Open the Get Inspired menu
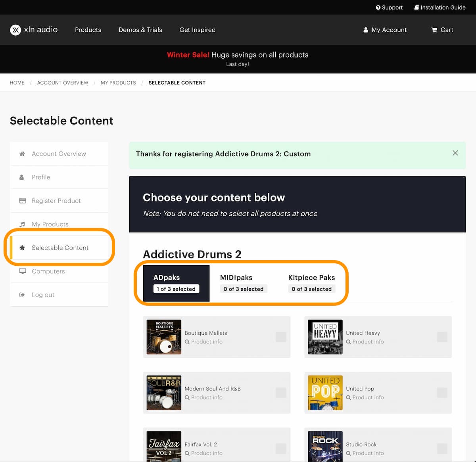476x462 pixels. 198,30
